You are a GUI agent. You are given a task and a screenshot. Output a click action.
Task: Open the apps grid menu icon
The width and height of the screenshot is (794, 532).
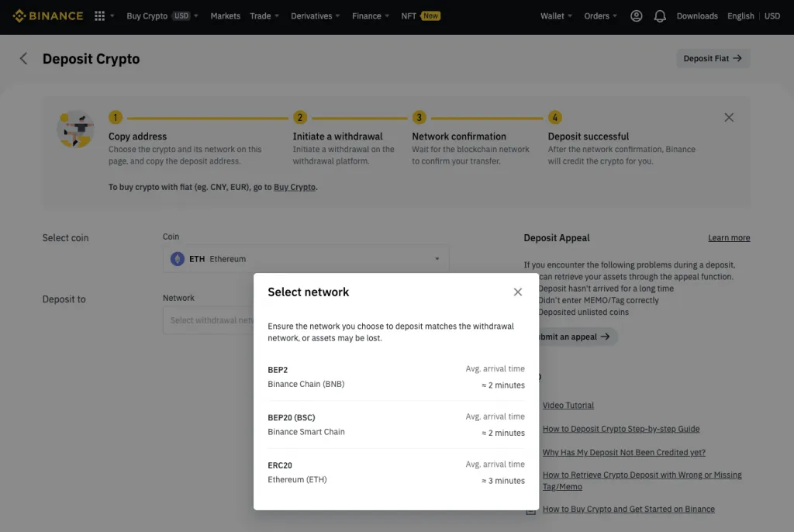coord(99,16)
